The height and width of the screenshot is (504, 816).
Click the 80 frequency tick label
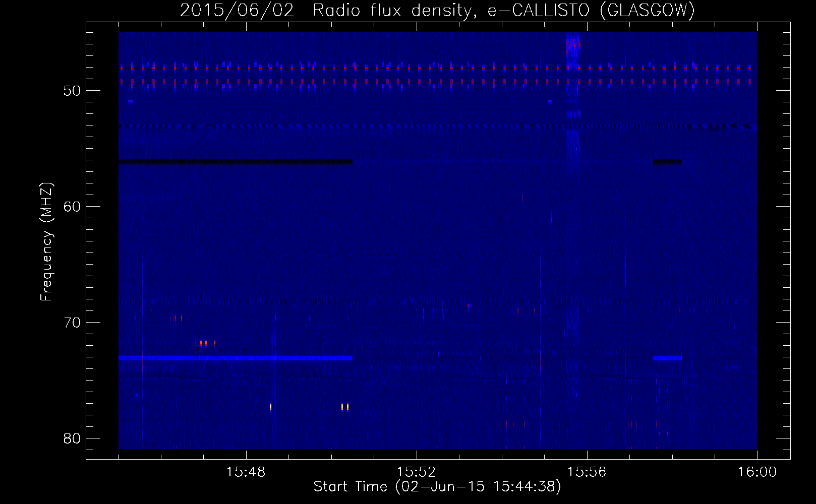click(x=72, y=438)
